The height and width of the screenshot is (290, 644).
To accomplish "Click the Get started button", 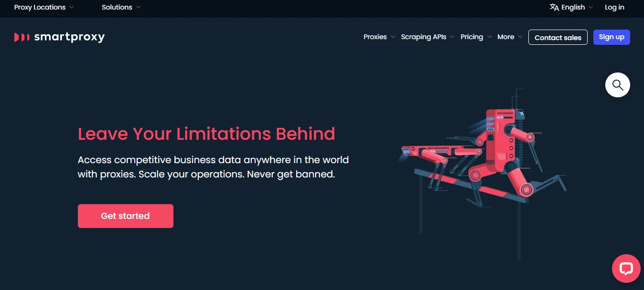I will [126, 216].
